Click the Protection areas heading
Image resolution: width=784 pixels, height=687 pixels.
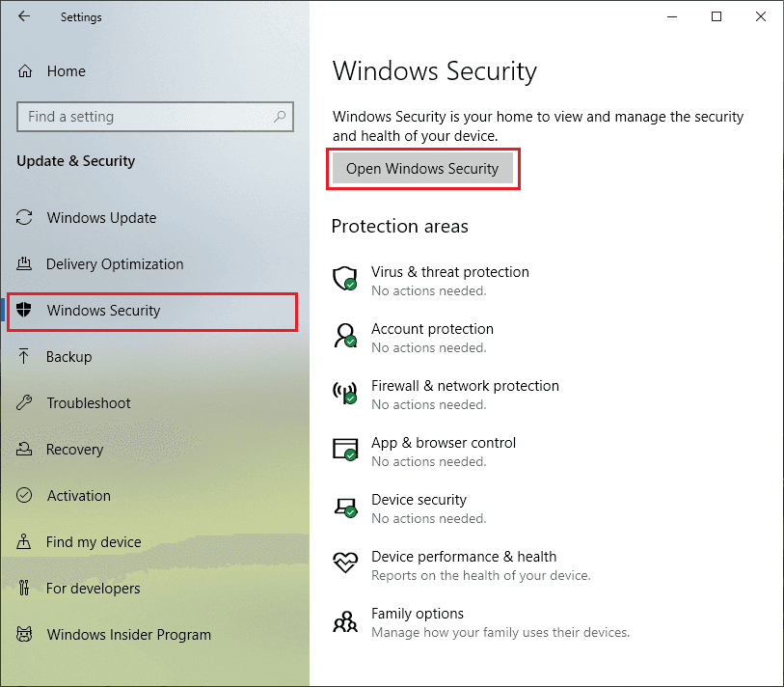(x=399, y=226)
